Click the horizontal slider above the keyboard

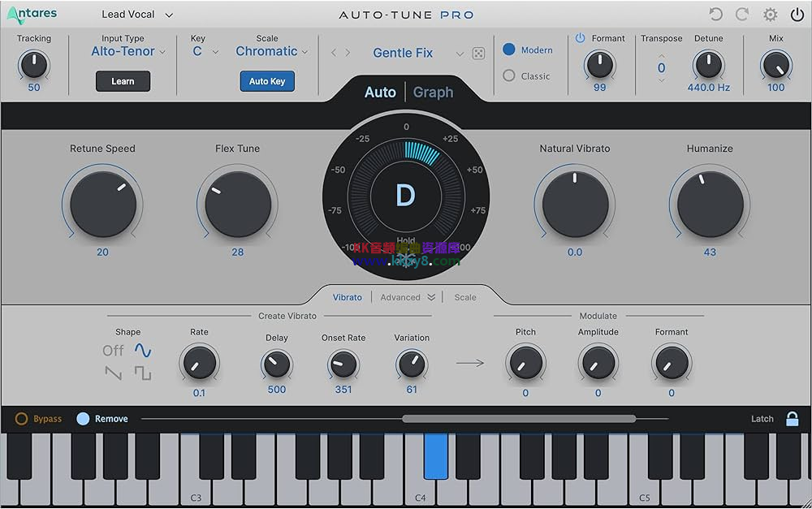pos(520,418)
